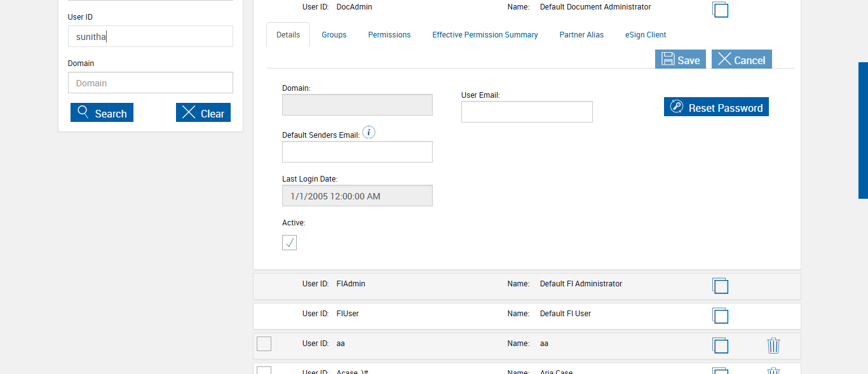Save the user details
This screenshot has width=868, height=374.
point(681,60)
